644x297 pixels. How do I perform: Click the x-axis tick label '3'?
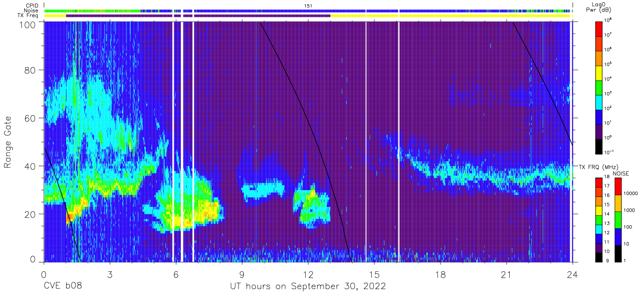click(110, 274)
